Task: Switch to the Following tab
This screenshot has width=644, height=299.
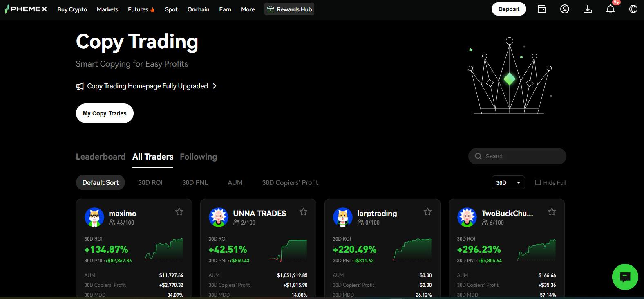Action: (x=199, y=157)
